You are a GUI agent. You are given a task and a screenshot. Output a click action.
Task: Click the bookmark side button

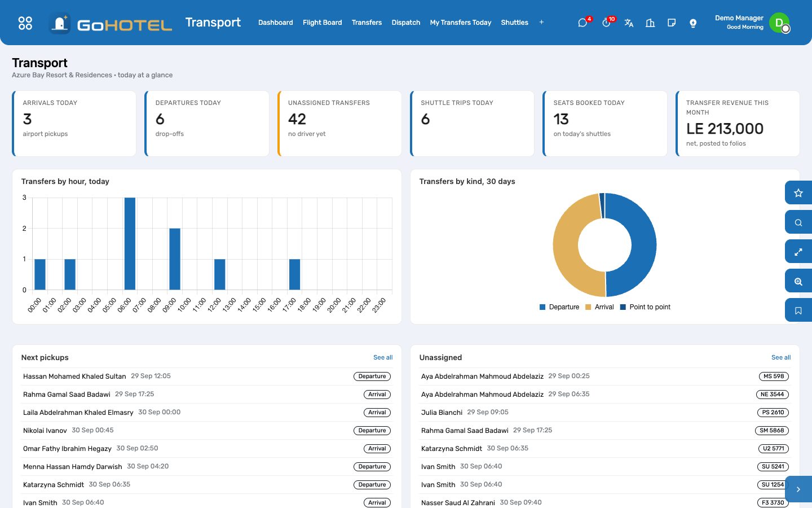pos(798,310)
